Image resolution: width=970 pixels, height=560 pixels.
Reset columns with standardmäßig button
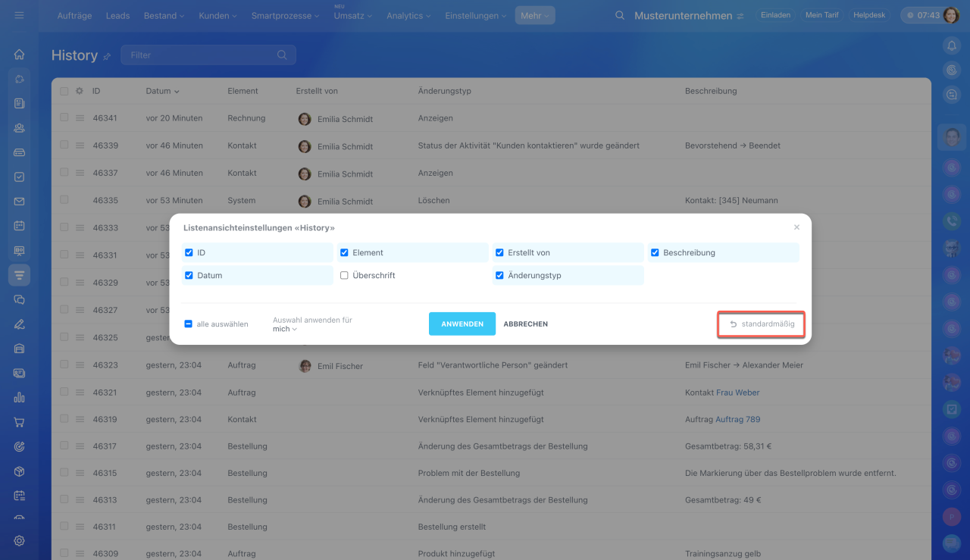(x=762, y=324)
